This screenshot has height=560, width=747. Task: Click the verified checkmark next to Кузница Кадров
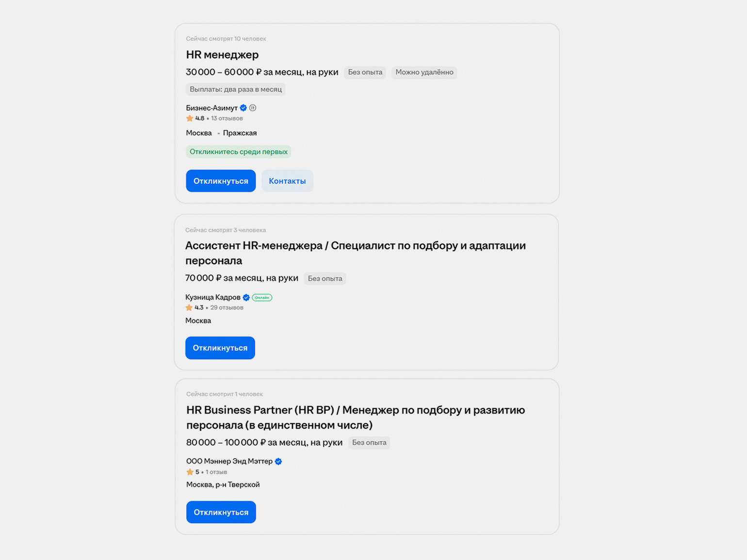coord(246,297)
